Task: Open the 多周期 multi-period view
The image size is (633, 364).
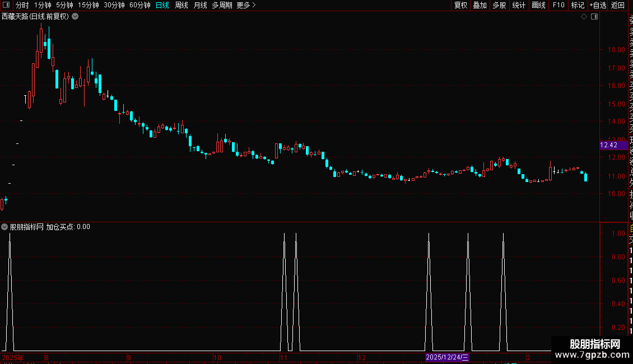Action: (x=222, y=5)
